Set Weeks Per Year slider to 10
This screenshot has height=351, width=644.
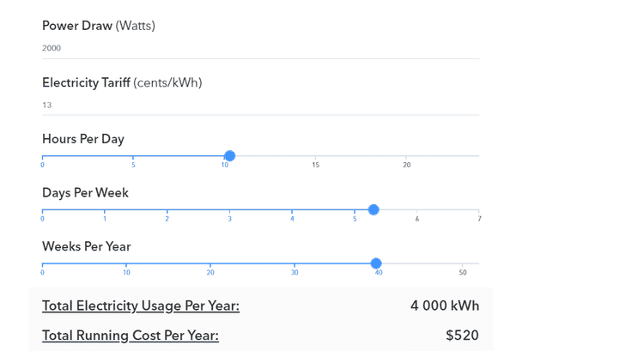pyautogui.click(x=126, y=263)
